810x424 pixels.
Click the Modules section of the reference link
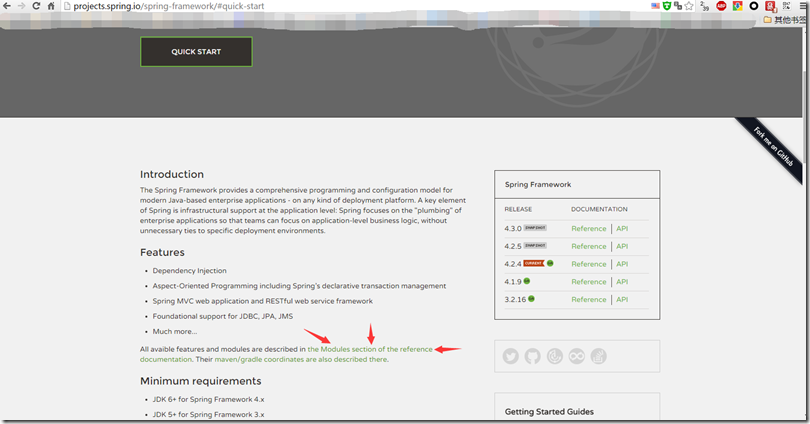click(x=370, y=349)
